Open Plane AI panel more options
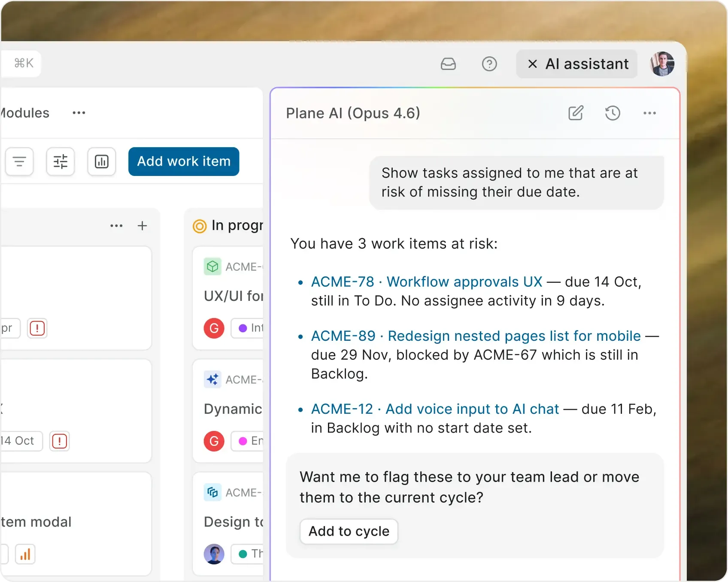 point(649,113)
